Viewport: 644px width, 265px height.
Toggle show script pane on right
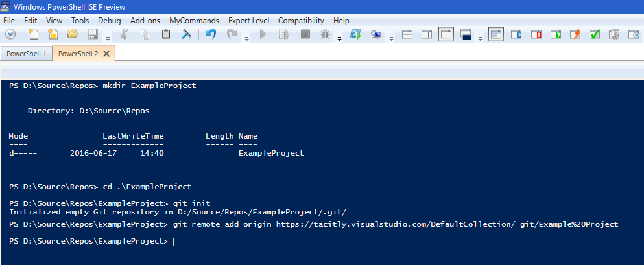427,34
